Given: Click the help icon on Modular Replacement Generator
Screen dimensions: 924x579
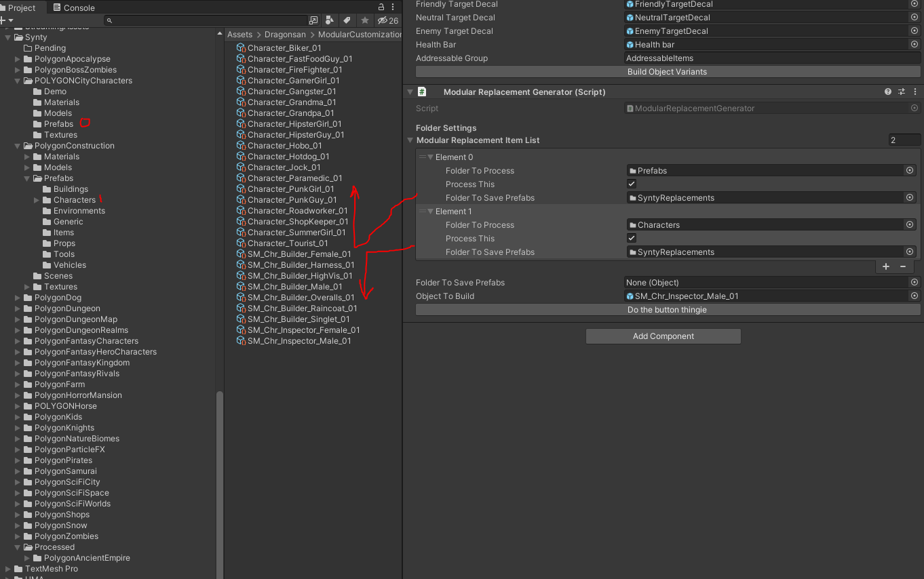Looking at the screenshot, I should 887,92.
